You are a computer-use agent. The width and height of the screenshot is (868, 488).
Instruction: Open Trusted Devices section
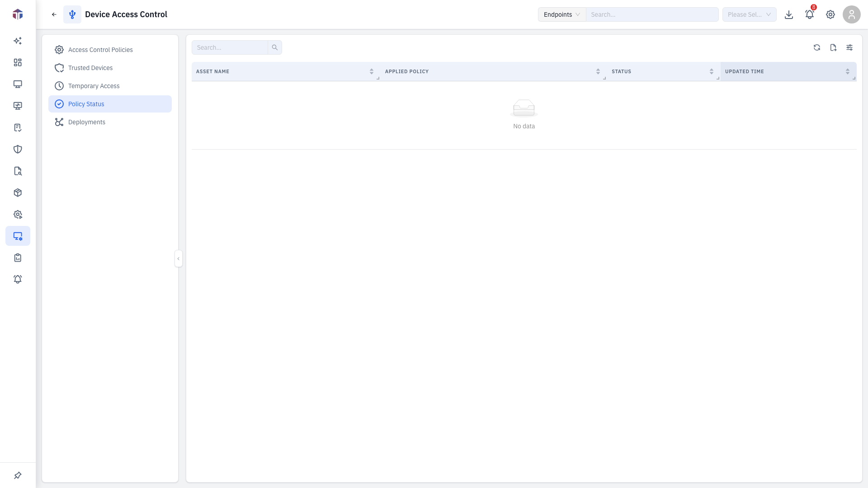coord(110,68)
